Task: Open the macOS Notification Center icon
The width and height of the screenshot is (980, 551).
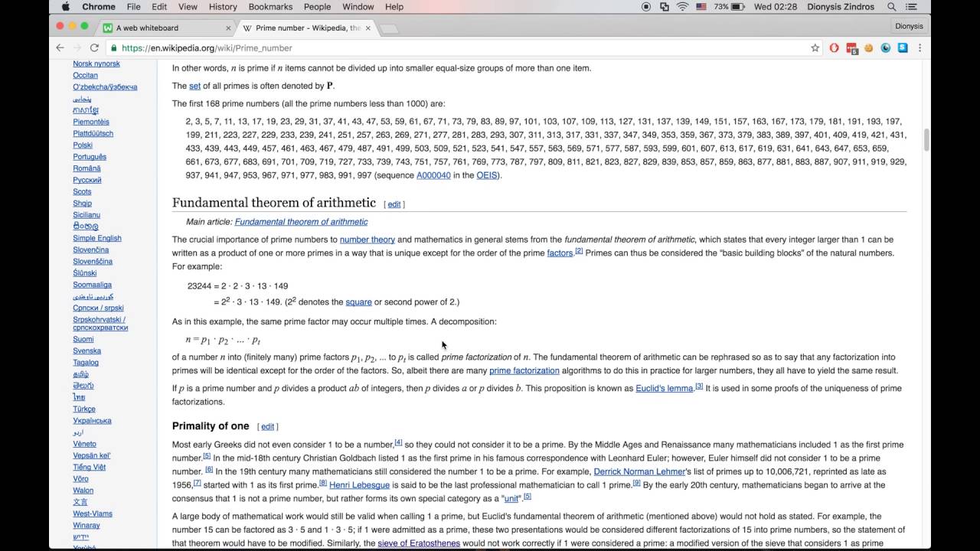Action: [913, 7]
